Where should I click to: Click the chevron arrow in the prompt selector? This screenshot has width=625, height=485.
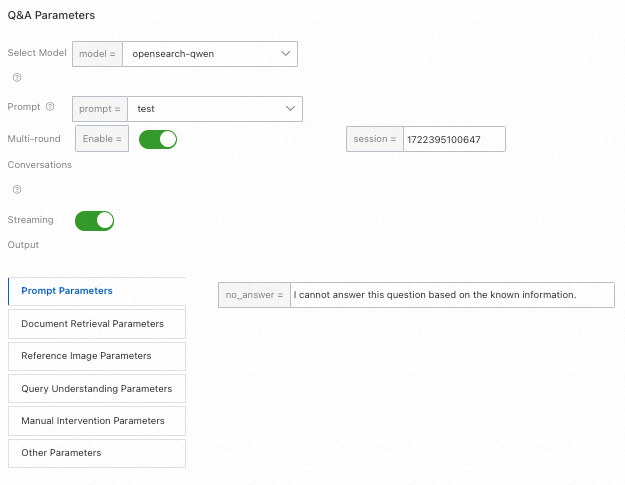tap(291, 108)
